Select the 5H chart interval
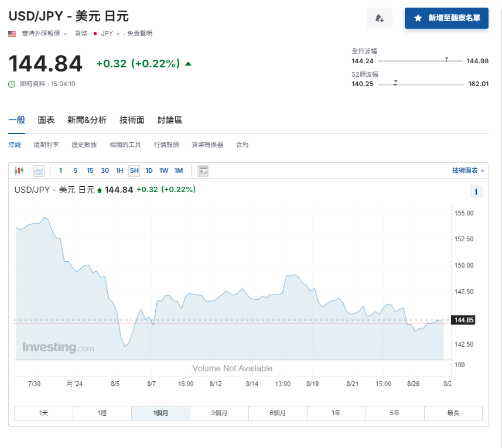This screenshot has width=502, height=448. pyautogui.click(x=134, y=171)
